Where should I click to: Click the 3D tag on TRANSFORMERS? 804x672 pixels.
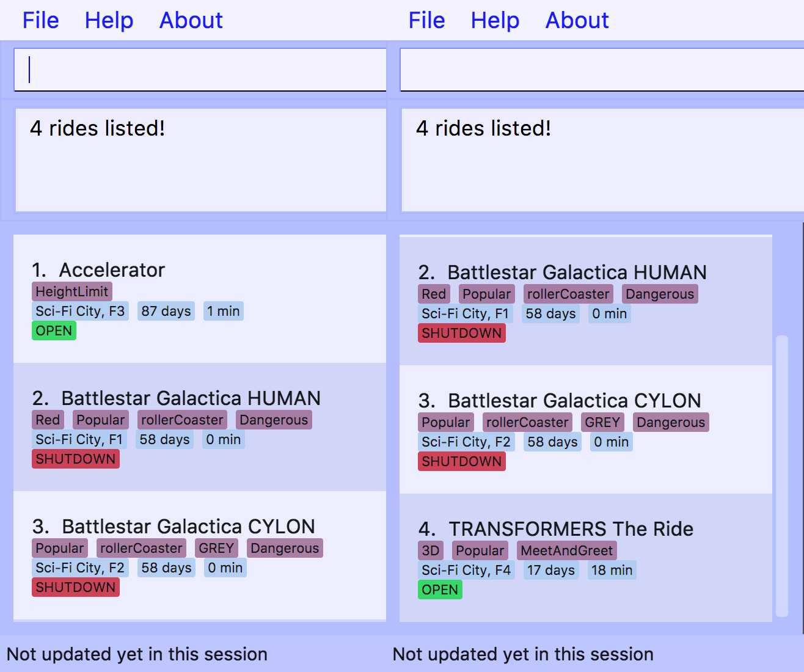(431, 550)
